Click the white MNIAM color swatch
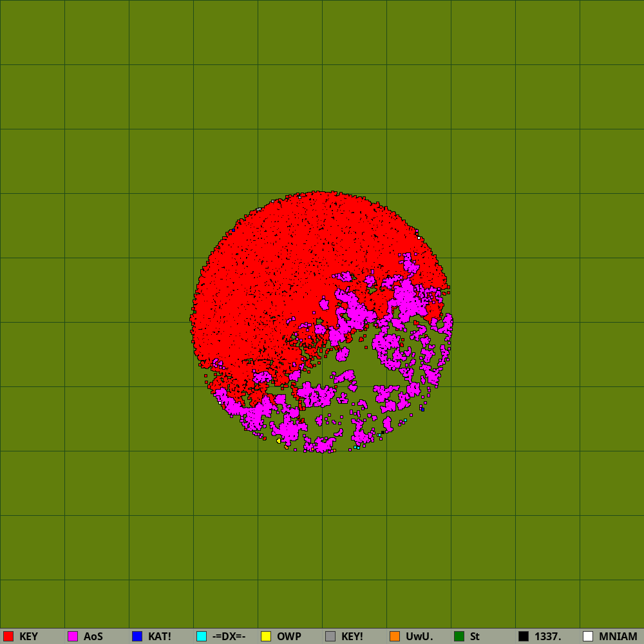The width and height of the screenshot is (644, 644). (x=588, y=636)
